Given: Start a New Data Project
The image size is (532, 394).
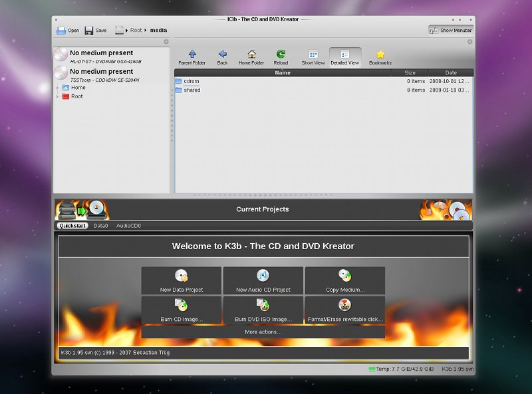Looking at the screenshot, I should pyautogui.click(x=182, y=280).
